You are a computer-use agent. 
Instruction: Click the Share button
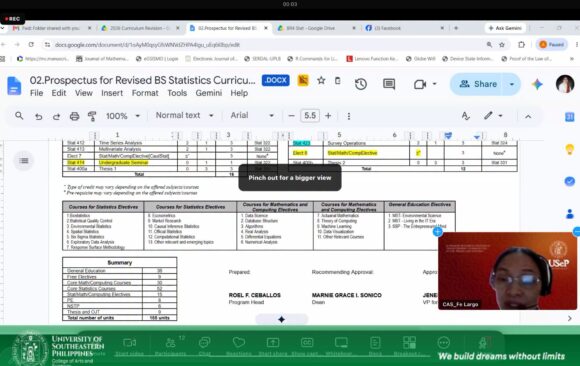pyautogui.click(x=478, y=84)
